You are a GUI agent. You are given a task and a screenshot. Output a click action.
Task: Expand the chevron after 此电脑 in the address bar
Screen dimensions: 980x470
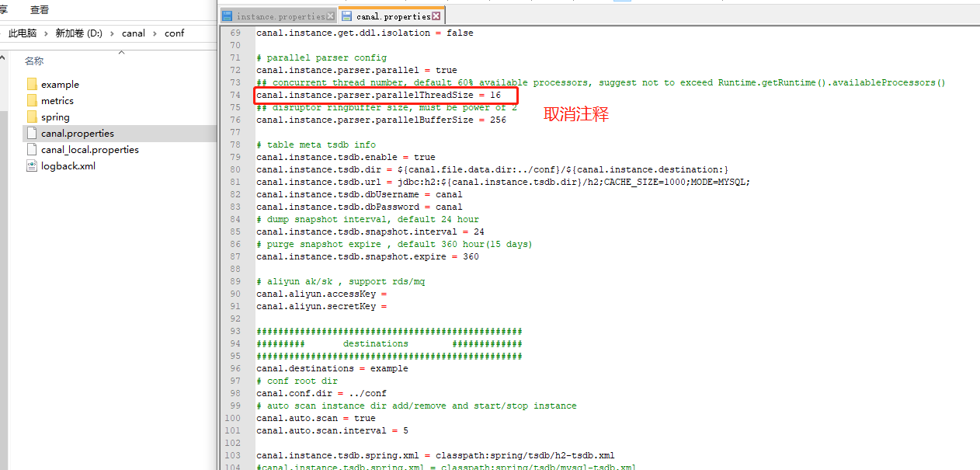pos(47,33)
